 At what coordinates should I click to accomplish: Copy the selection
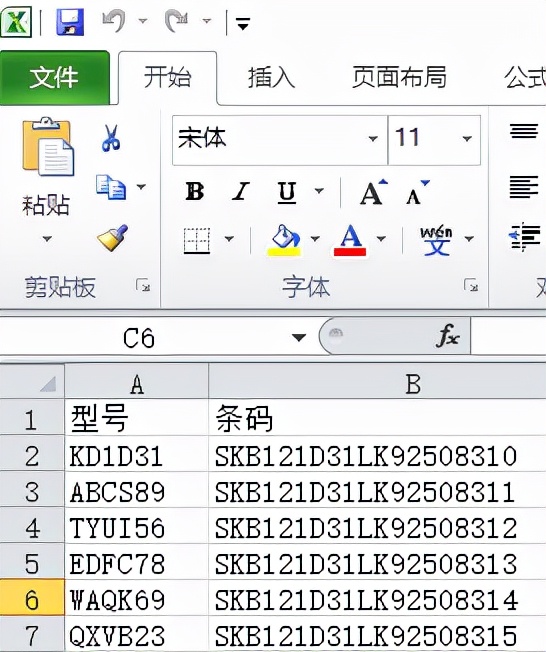[111, 187]
